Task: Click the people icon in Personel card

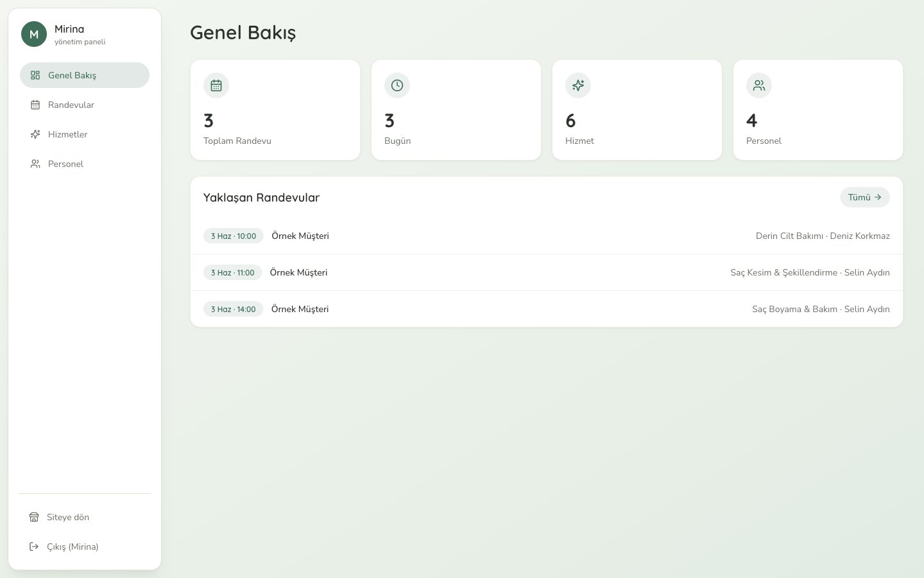Action: click(759, 85)
